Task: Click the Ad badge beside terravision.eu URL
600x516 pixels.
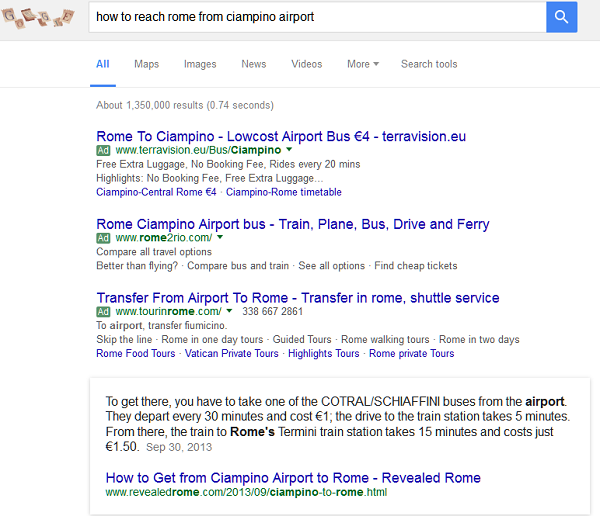Action: [x=103, y=150]
